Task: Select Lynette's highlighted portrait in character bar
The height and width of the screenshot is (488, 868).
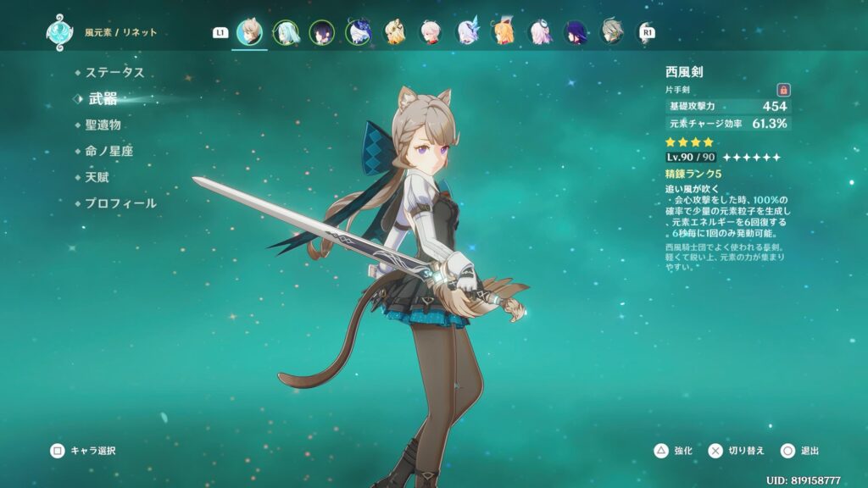Action: pyautogui.click(x=250, y=32)
